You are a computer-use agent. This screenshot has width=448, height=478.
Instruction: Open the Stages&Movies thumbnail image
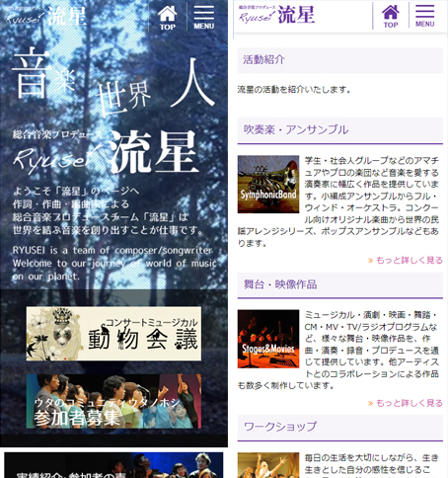click(x=268, y=339)
